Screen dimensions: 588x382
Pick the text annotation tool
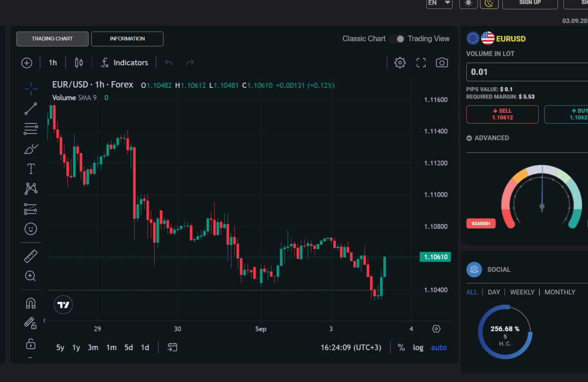(x=31, y=168)
